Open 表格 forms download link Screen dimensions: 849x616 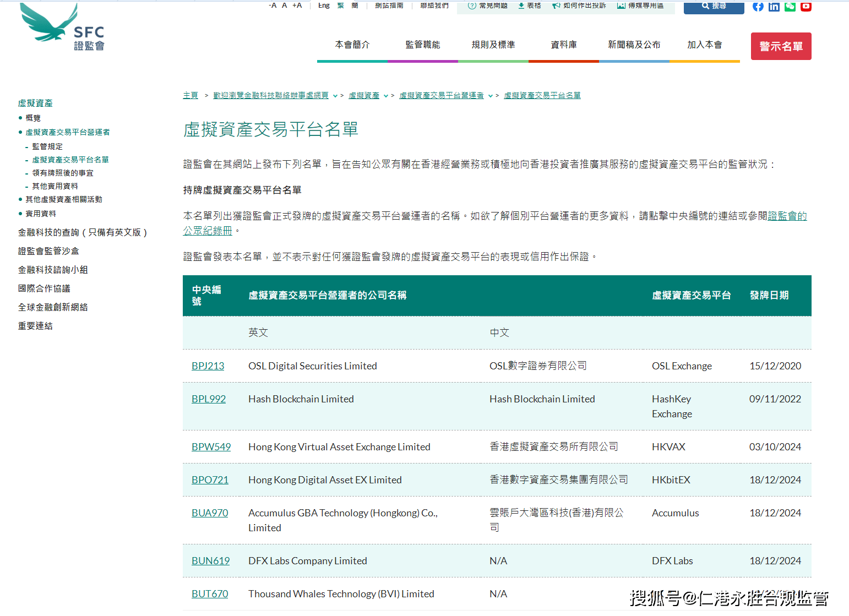tap(530, 6)
